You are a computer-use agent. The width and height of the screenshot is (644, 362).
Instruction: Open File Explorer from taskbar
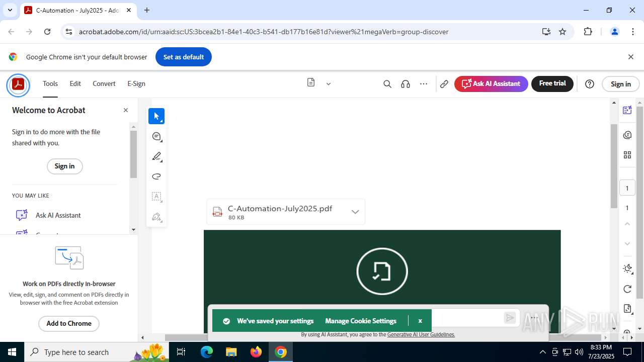[x=231, y=352]
